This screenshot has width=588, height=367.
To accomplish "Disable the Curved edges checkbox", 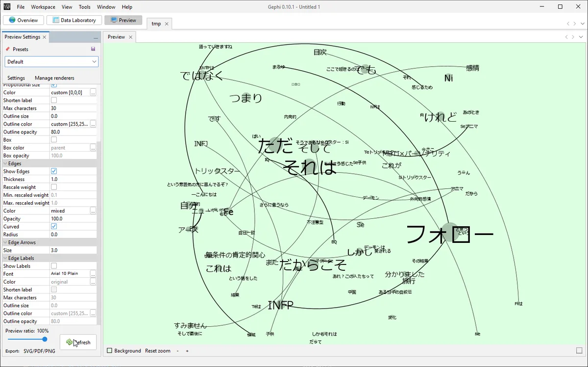I will [x=54, y=226].
